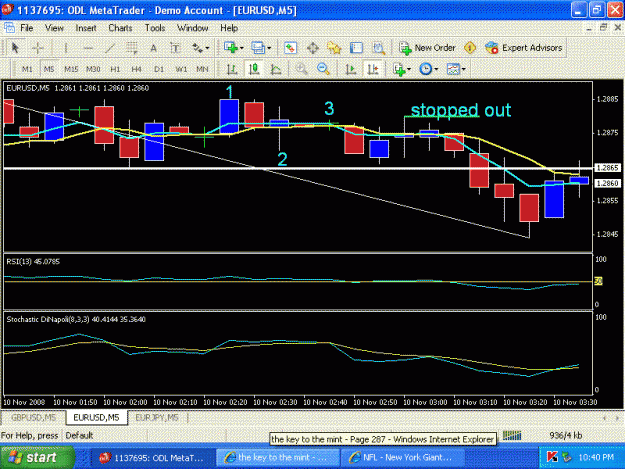625x469 pixels.
Task: Click the 'stopped out' chart label
Action: 461,110
